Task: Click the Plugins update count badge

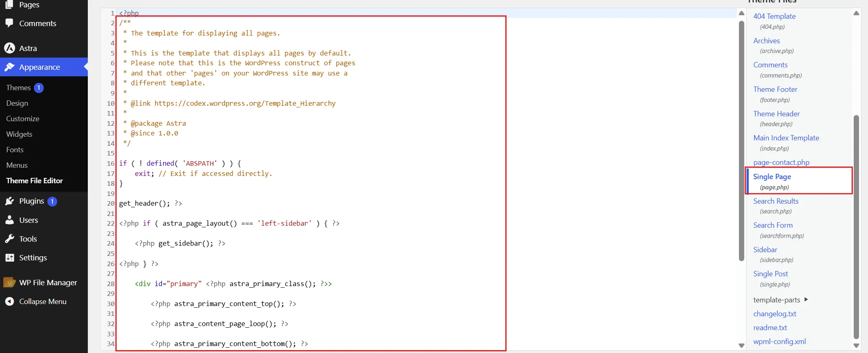Action: coord(52,201)
